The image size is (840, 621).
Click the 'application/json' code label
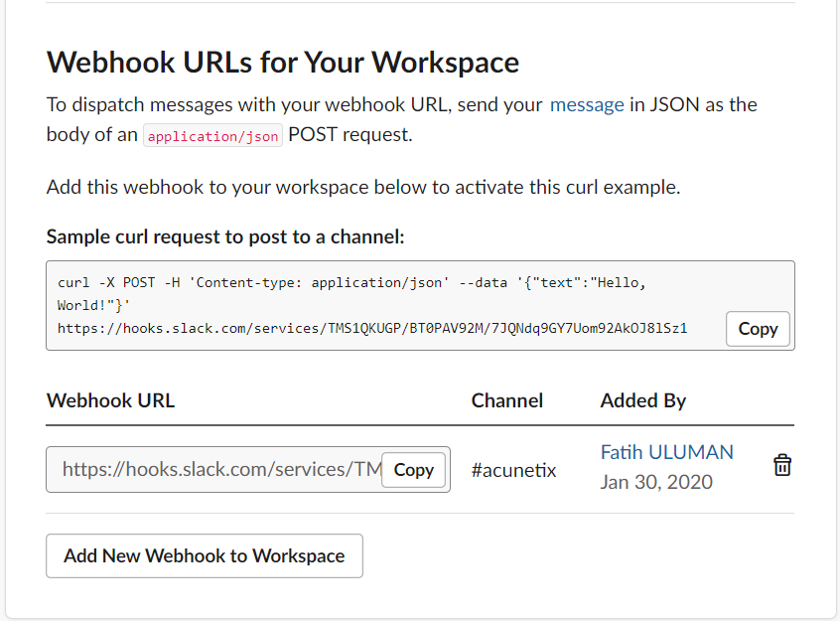(212, 136)
